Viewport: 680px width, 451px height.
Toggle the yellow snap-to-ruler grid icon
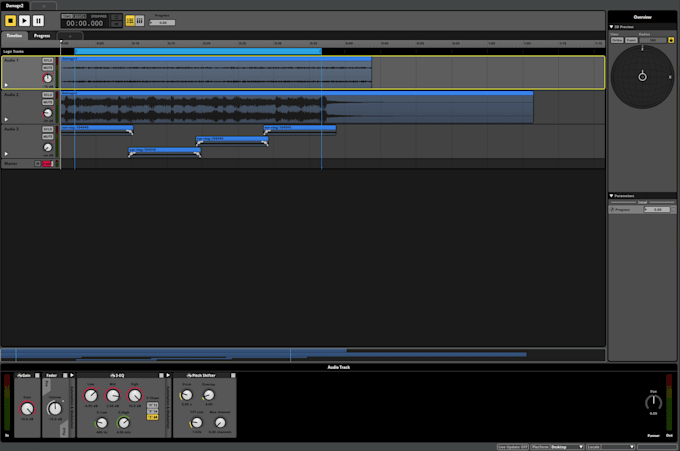click(x=130, y=20)
